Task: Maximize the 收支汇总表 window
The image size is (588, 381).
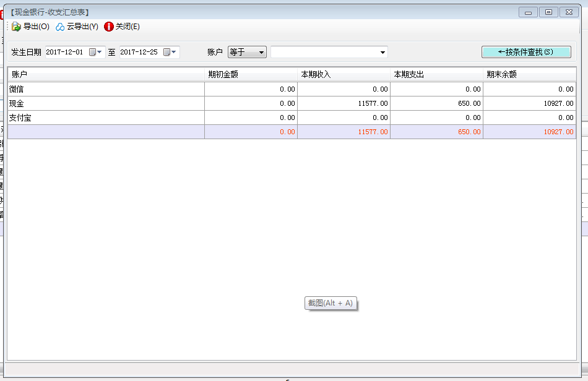Action: tap(548, 12)
